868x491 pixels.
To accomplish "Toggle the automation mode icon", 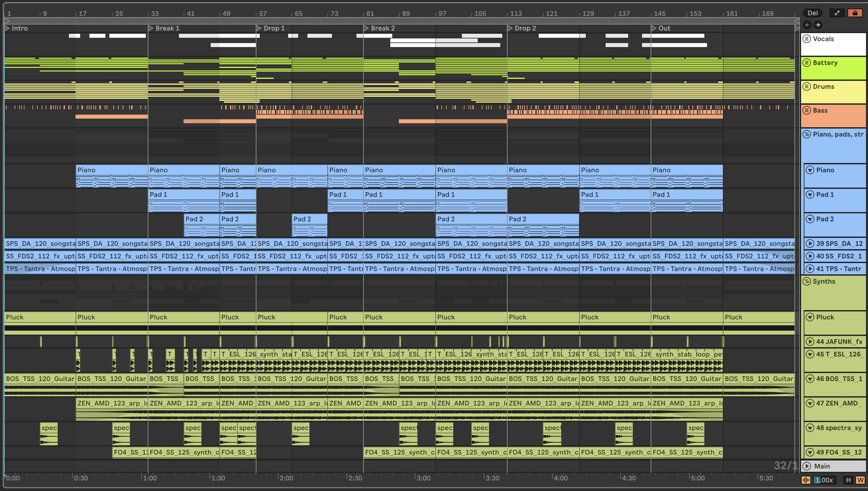I will click(x=837, y=13).
